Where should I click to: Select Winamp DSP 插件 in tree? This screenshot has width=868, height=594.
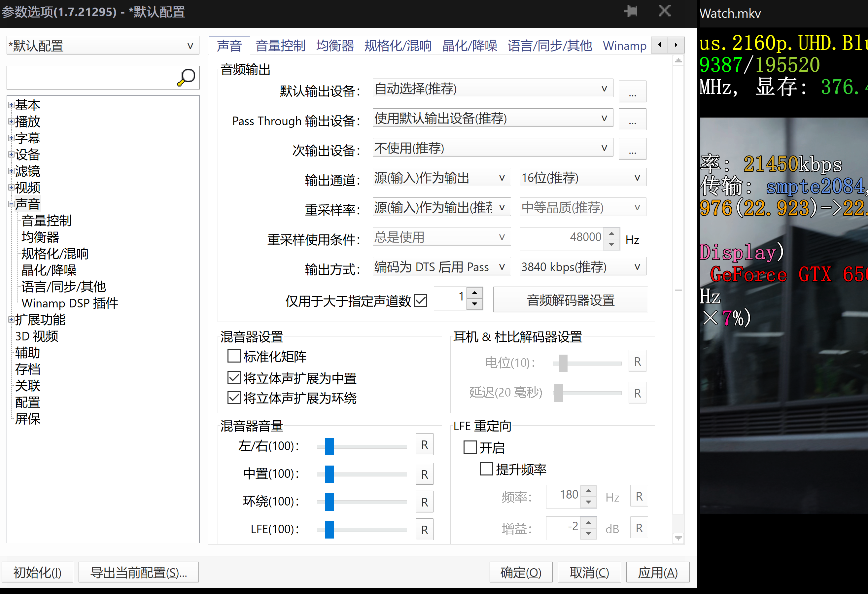pos(70,303)
